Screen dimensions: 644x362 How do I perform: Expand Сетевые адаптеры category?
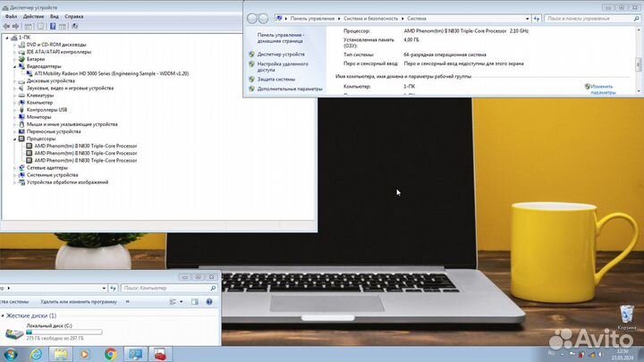pos(14,168)
